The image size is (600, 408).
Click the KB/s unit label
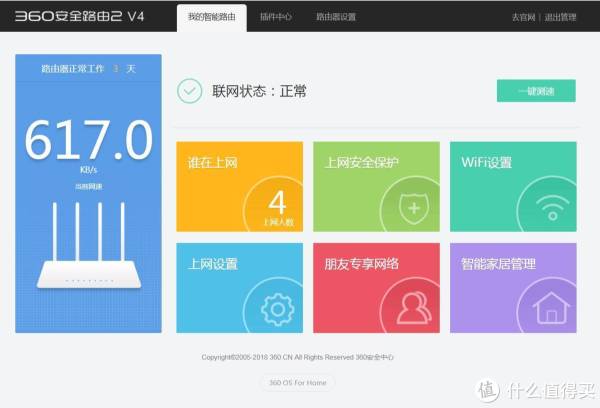click(x=89, y=170)
